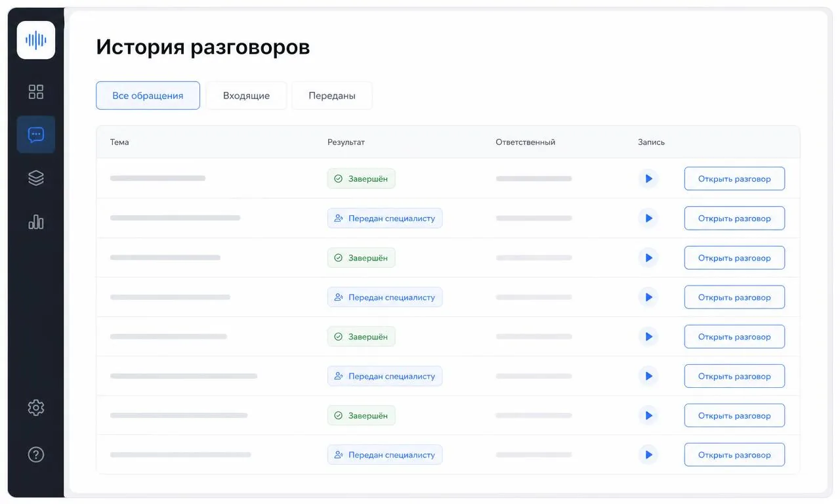Click Передан специалисту badge in the last row
Screen dimensions: 840x504
click(x=385, y=454)
